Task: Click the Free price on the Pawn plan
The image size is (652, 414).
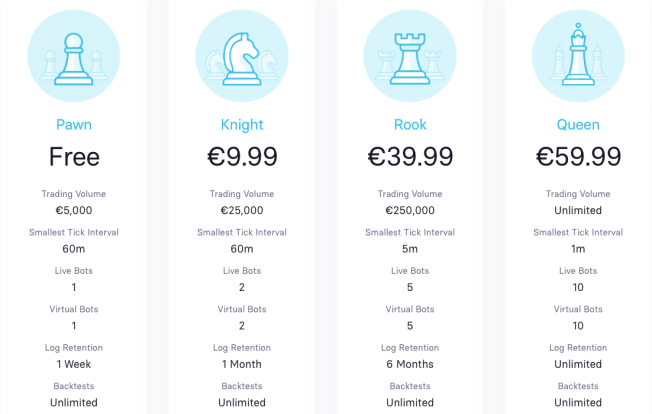Action: (x=74, y=157)
